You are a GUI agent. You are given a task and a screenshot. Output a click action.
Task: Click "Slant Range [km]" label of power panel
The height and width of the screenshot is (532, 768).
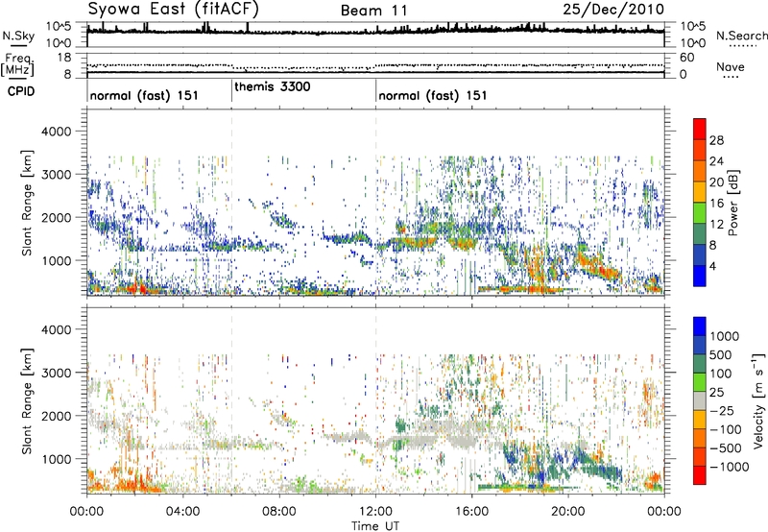click(28, 203)
